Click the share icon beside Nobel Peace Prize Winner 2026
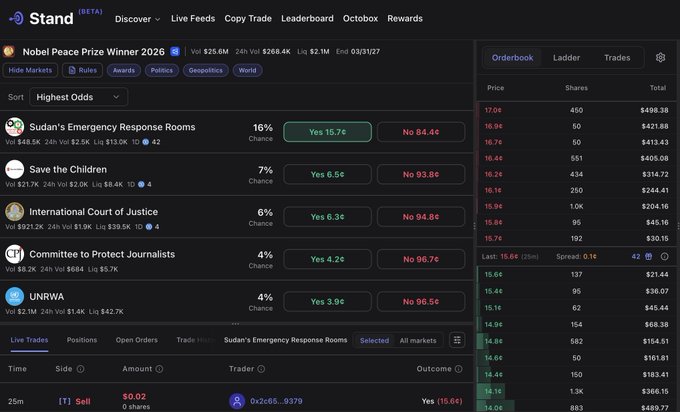The width and height of the screenshot is (680, 412). [175, 52]
